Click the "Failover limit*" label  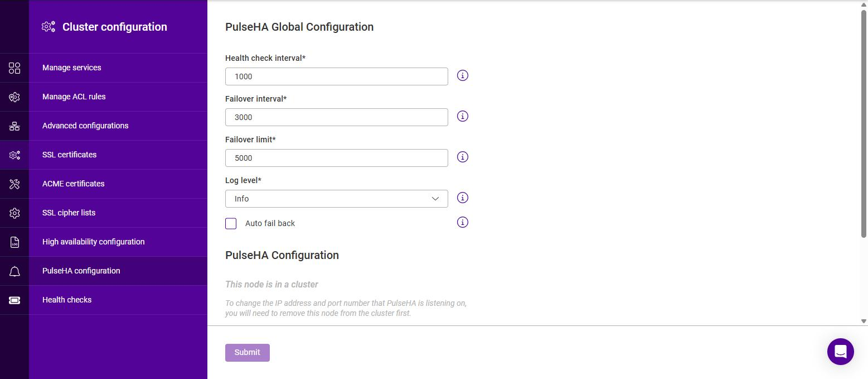point(250,140)
